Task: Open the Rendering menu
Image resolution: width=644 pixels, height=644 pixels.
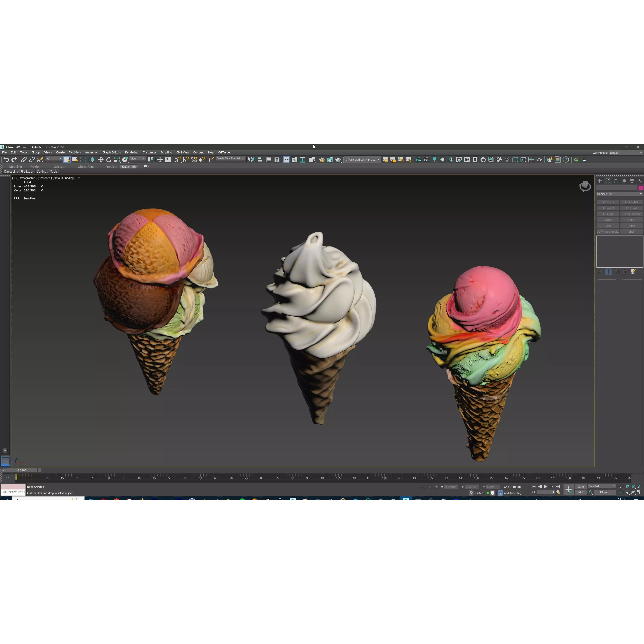Action: point(132,152)
